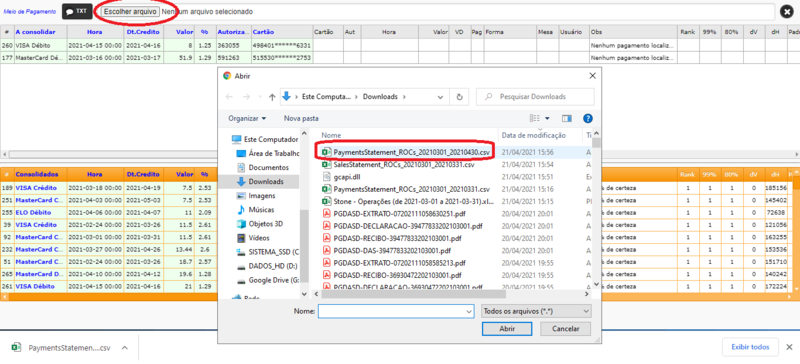Open downloaded PaymentsStatemen....csv in download bar
This screenshot has width=800, height=364.
(61, 348)
